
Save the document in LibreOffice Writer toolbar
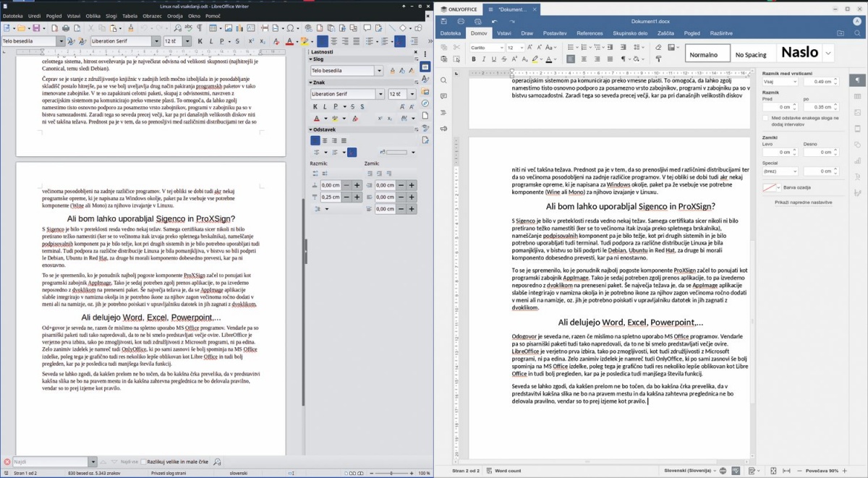pos(35,28)
